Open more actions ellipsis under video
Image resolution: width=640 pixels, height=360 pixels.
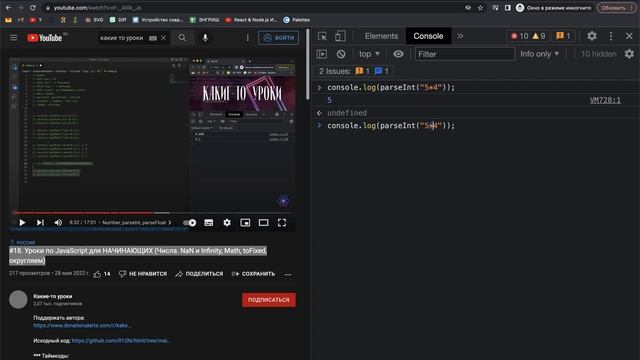(288, 274)
